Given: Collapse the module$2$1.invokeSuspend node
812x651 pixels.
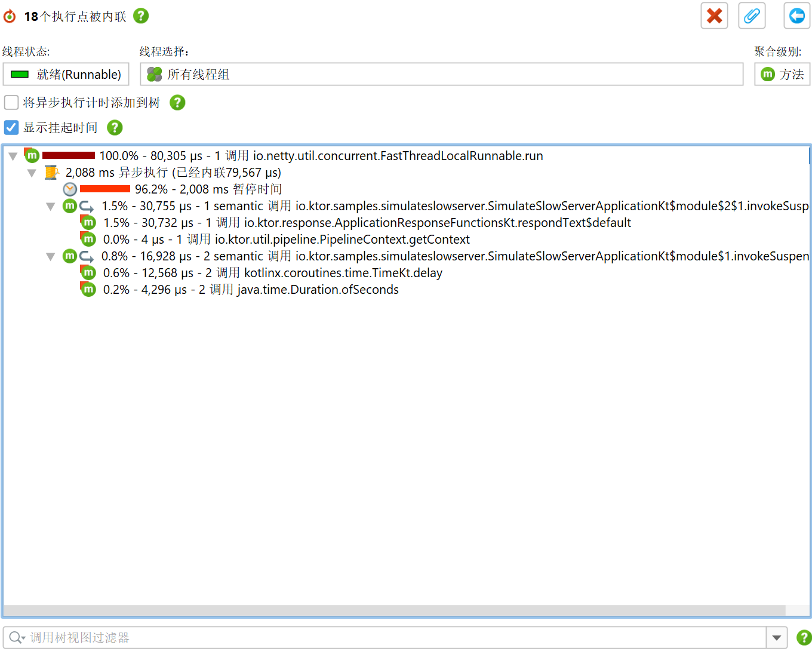Looking at the screenshot, I should (x=51, y=207).
